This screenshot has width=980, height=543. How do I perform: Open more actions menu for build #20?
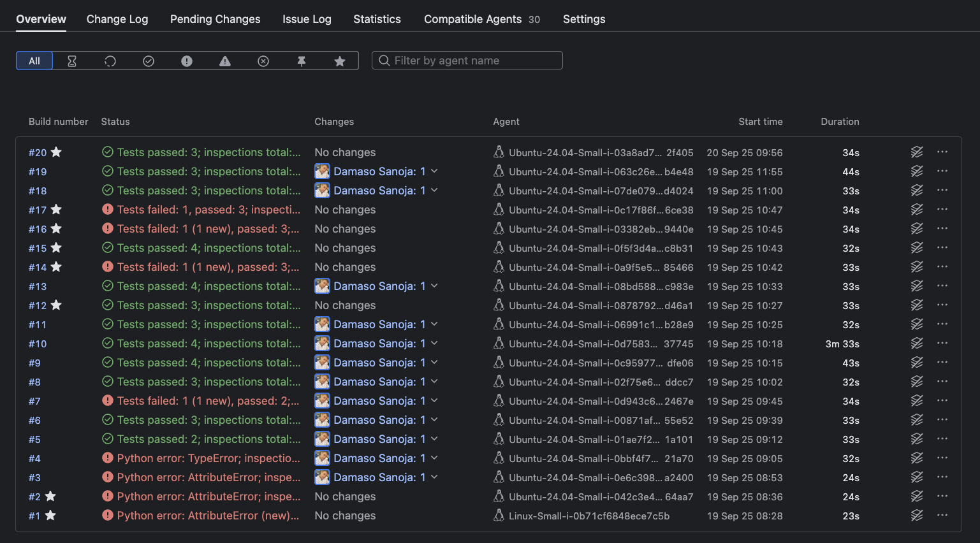tap(942, 152)
